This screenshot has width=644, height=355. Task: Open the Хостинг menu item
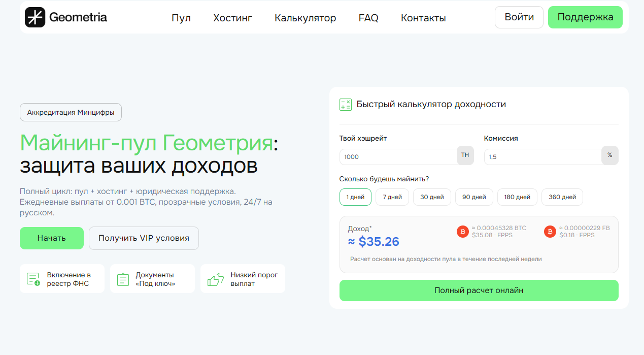233,18
